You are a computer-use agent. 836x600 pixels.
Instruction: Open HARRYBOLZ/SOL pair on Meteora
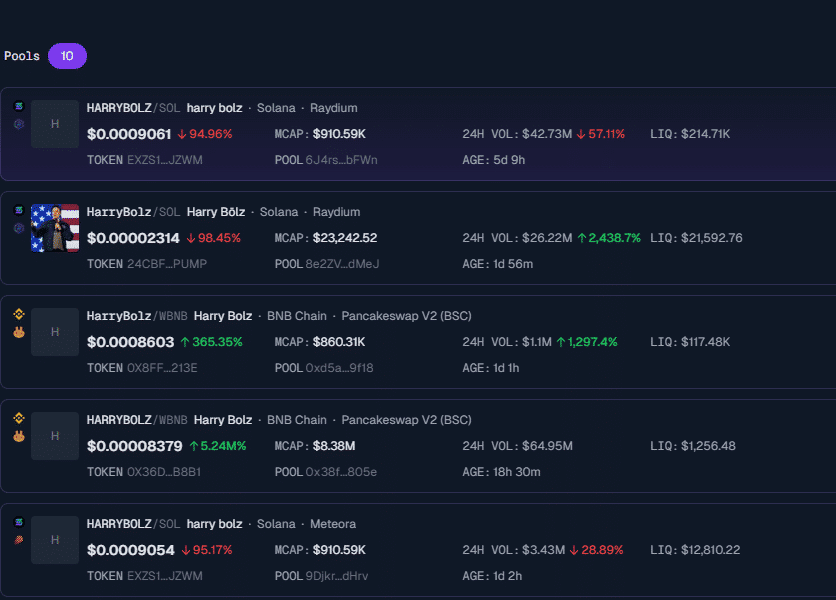133,524
